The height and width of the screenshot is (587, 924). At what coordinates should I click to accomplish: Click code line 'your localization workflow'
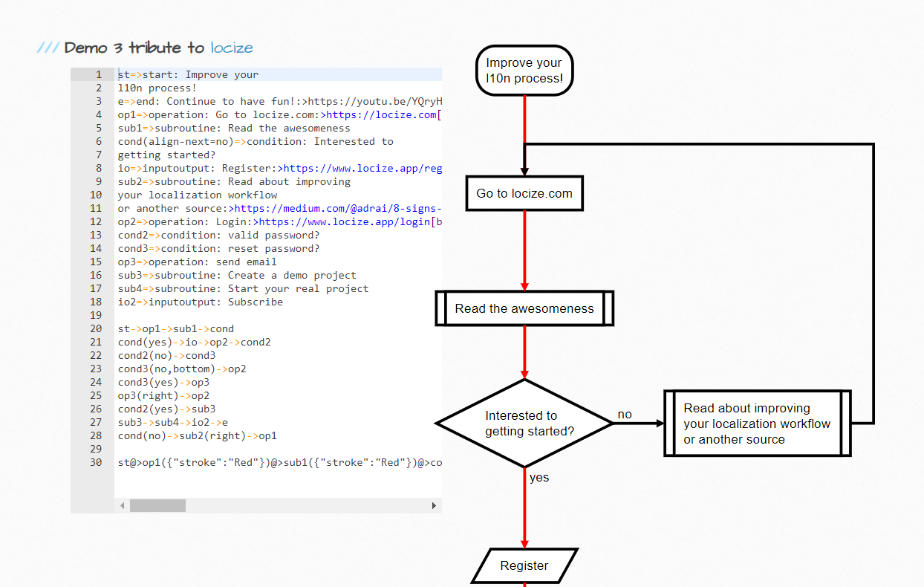pyautogui.click(x=198, y=195)
